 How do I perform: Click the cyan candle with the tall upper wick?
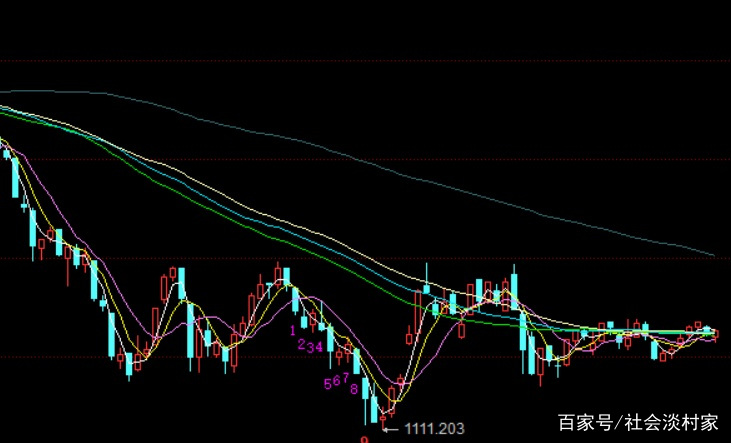[427, 287]
